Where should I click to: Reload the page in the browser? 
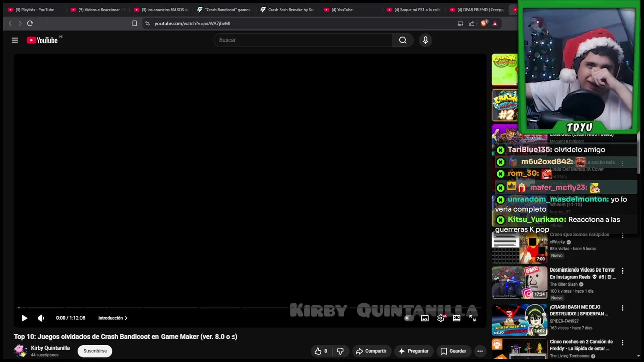(x=30, y=23)
